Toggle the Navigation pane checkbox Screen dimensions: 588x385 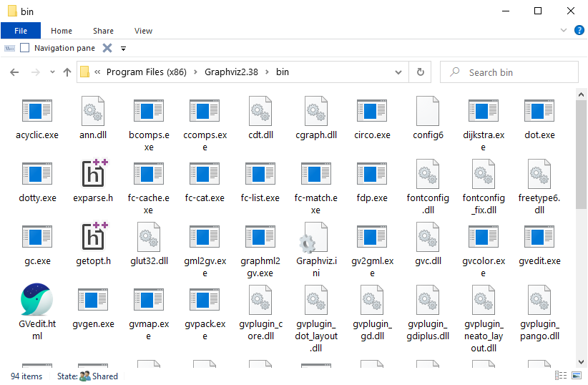25,48
